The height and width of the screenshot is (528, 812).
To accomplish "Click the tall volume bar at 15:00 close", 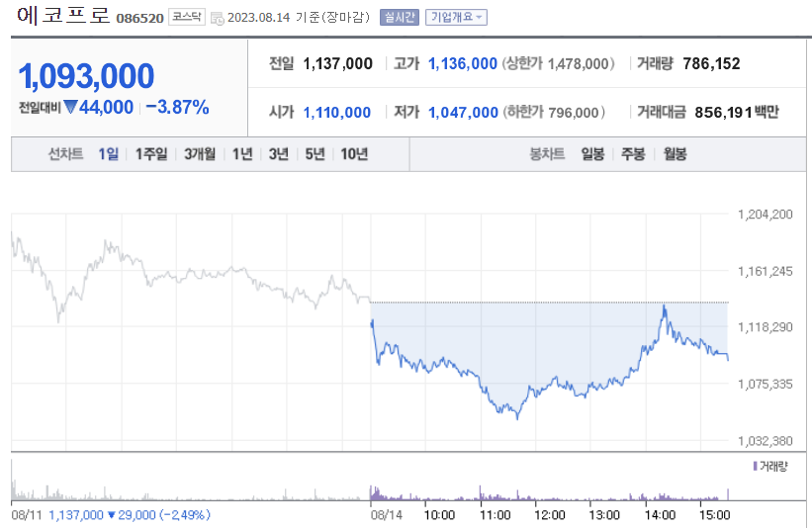I will pos(728,494).
